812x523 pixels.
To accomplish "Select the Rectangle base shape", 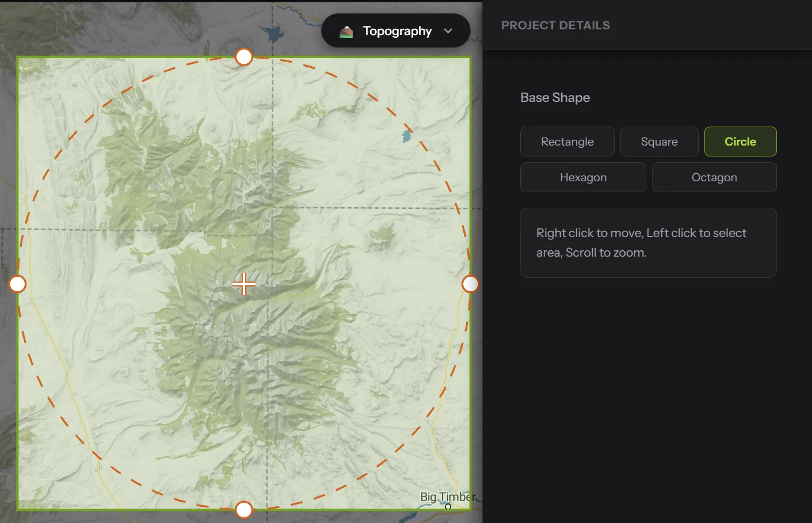I will (567, 142).
